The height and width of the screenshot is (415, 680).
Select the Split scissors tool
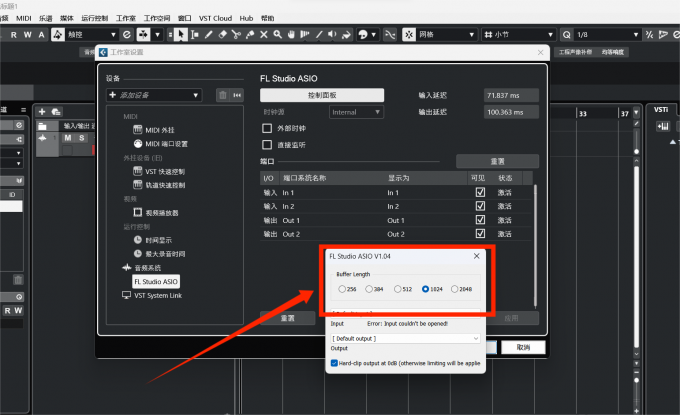pyautogui.click(x=236, y=34)
